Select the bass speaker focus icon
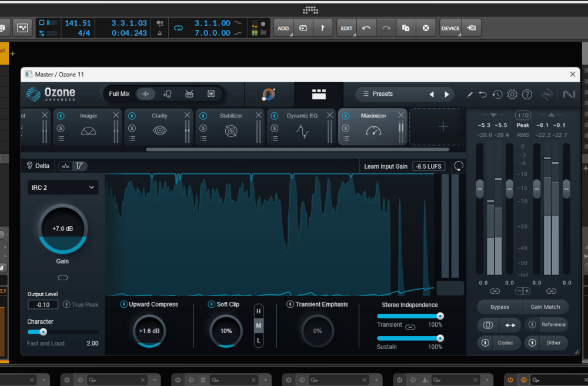Image resolution: width=588 pixels, height=386 pixels. (211, 93)
